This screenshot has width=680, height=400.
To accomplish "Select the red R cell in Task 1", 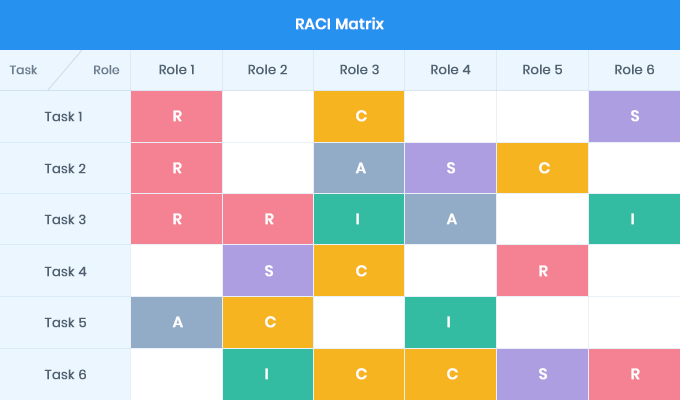I will coord(177,116).
